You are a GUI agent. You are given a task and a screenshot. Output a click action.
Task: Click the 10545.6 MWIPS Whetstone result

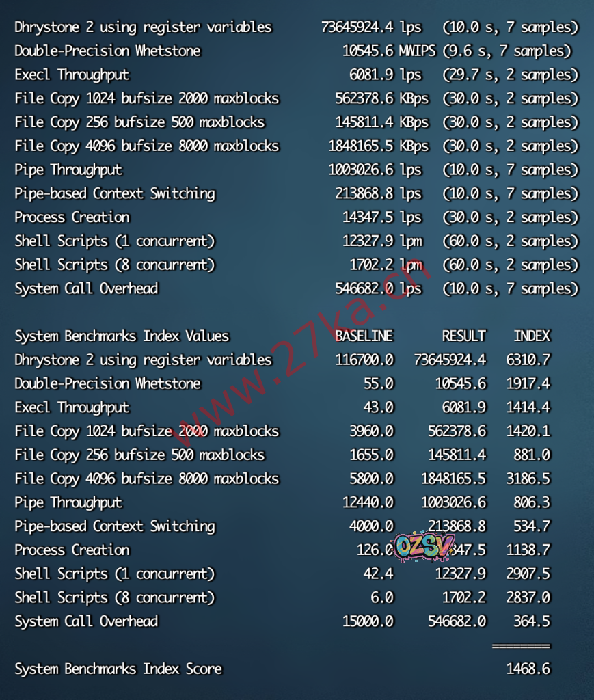pos(388,51)
